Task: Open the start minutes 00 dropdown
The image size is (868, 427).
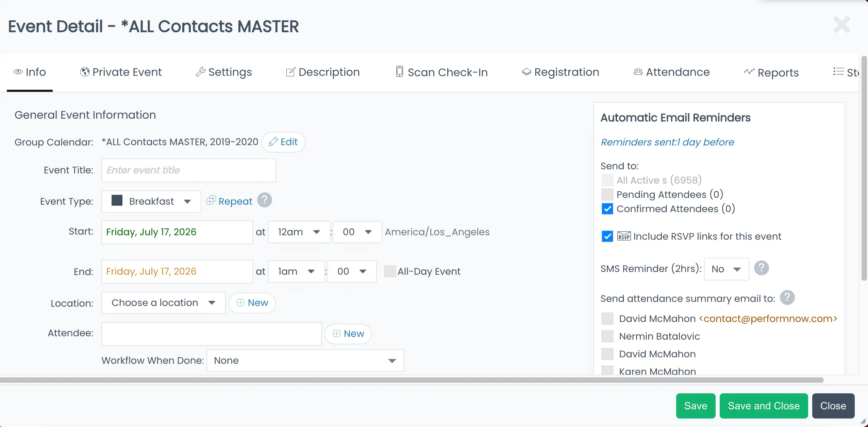Action: (x=357, y=232)
